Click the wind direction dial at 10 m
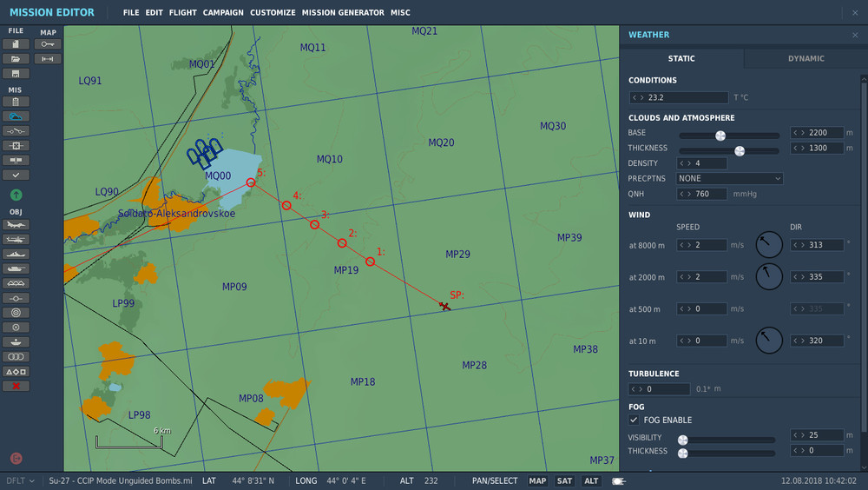868x490 pixels. pos(769,341)
